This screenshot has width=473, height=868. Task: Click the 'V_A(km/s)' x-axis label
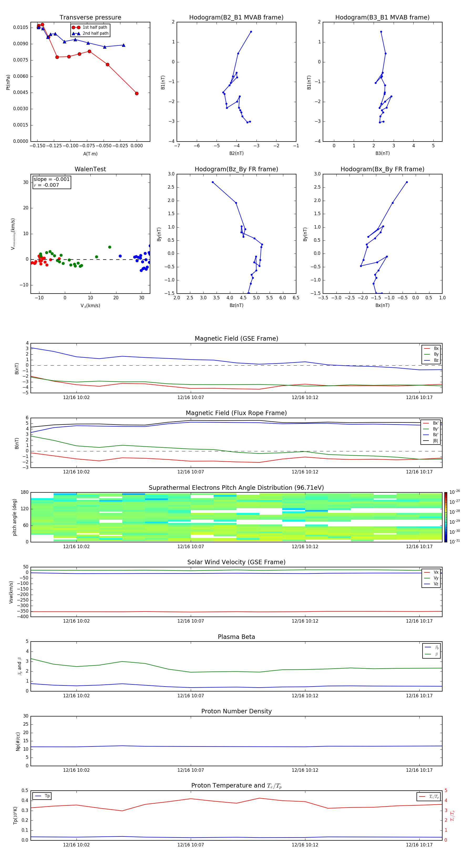click(x=90, y=306)
